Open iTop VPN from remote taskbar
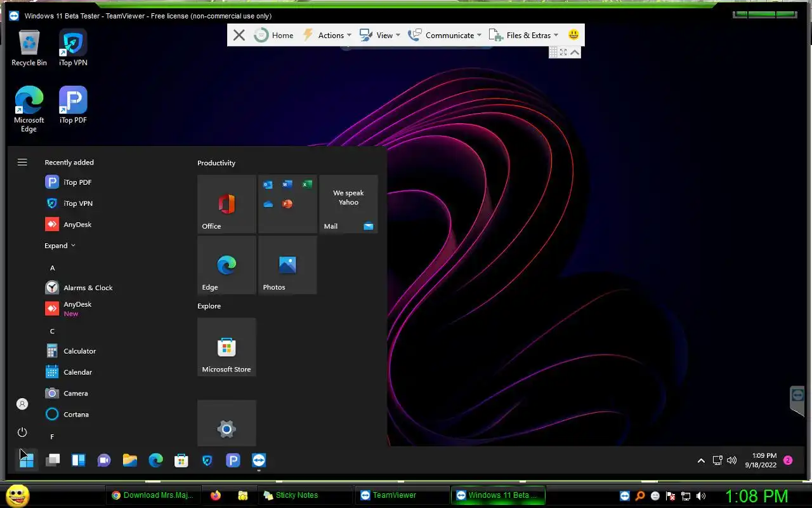 [x=207, y=460]
